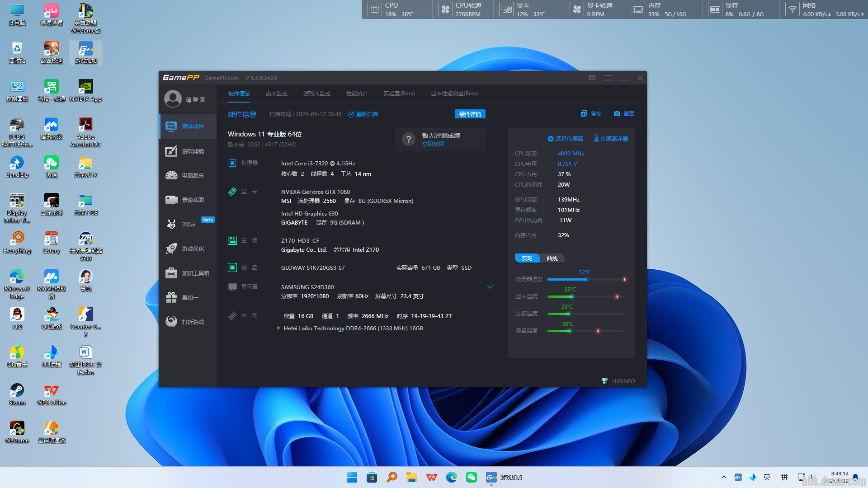This screenshot has width=868, height=488.
Task: Open NVIDIA App desktop shortcut
Action: click(86, 91)
